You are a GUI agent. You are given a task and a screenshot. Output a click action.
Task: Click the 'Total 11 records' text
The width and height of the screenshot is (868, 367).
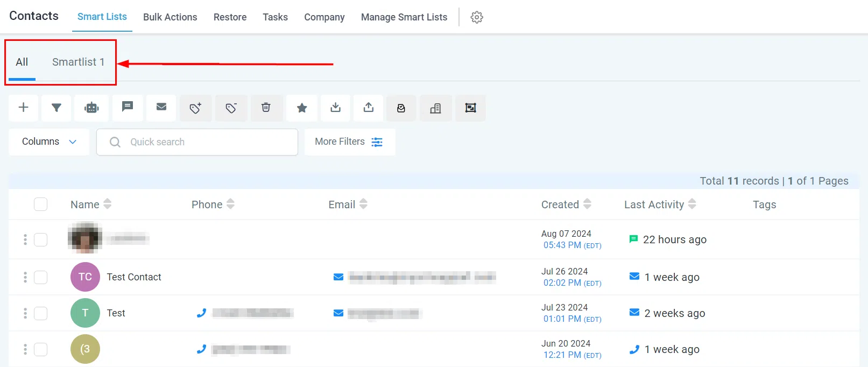[739, 181]
